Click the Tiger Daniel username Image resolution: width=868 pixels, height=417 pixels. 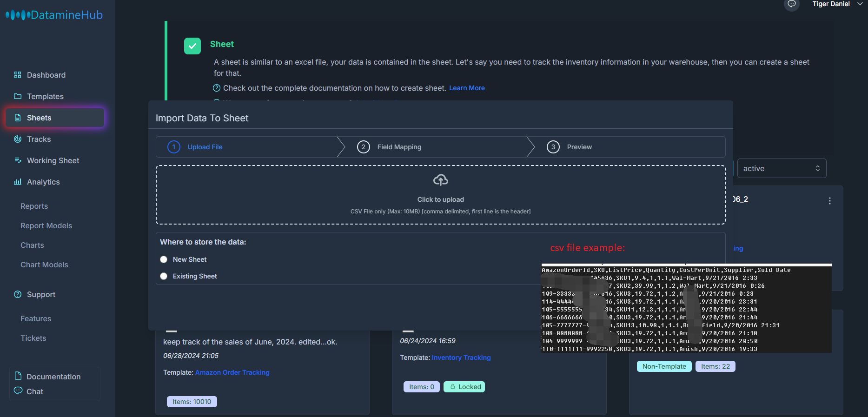[x=831, y=4]
